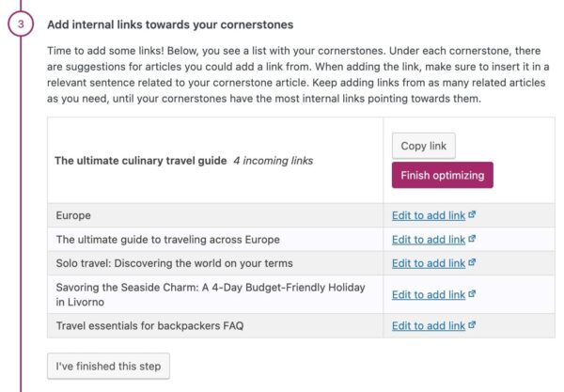This screenshot has width=564, height=392.
Task: Click the "Europe" article title
Action: tap(73, 215)
